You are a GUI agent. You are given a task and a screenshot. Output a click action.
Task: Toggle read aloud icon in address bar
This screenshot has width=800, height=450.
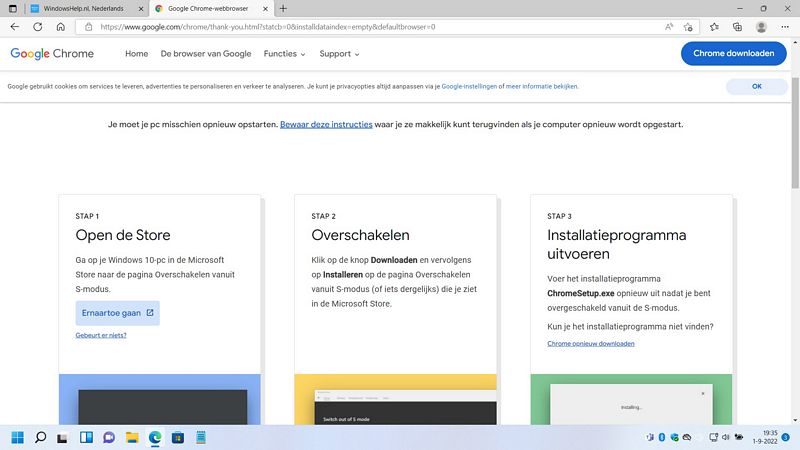pos(669,27)
